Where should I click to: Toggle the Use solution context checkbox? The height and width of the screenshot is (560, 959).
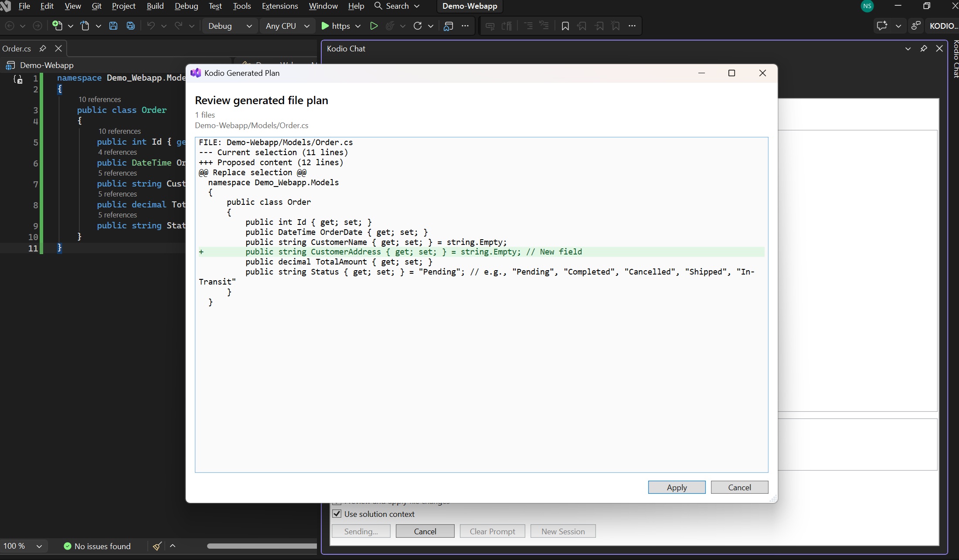point(337,513)
